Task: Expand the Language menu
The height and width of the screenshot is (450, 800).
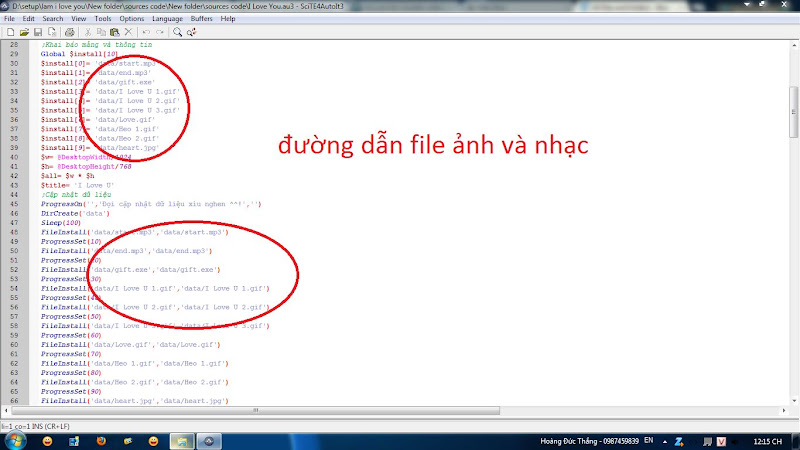Action: [x=167, y=18]
